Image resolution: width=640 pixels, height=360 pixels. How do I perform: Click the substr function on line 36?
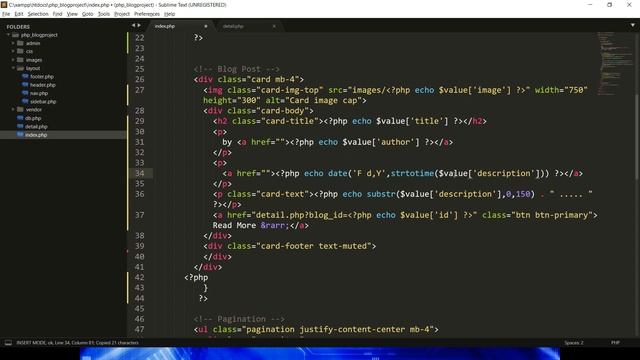coord(381,194)
